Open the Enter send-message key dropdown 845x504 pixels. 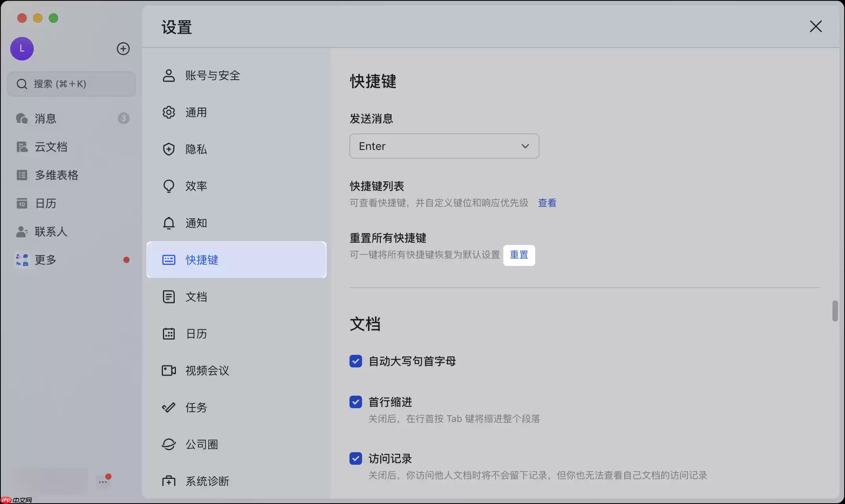tap(444, 146)
